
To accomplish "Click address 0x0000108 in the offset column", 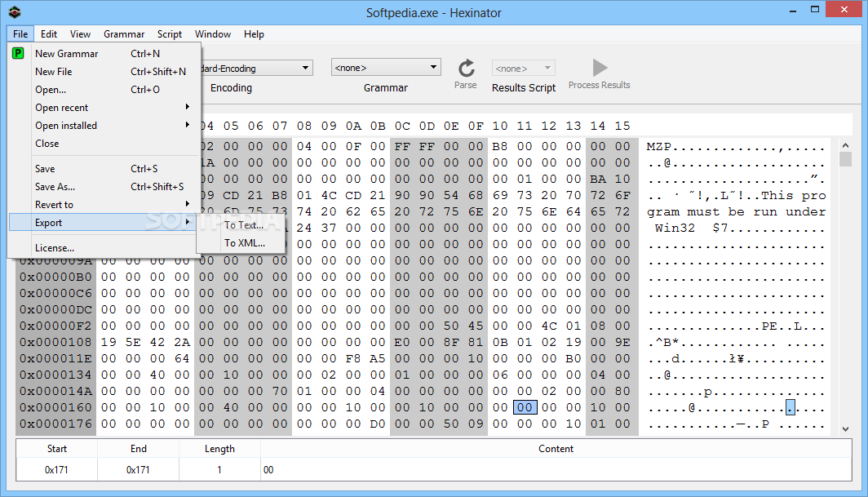I will click(x=56, y=343).
